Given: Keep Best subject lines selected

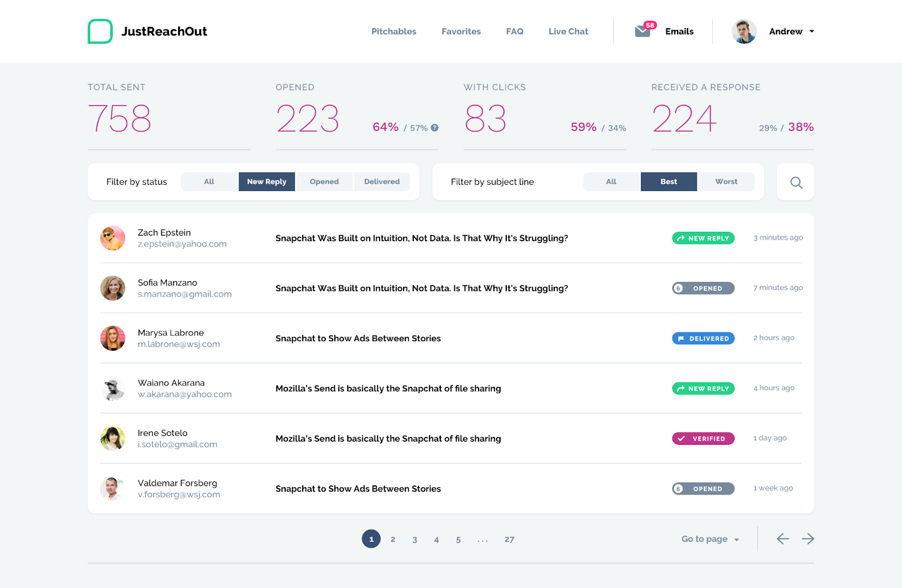Looking at the screenshot, I should pos(668,182).
